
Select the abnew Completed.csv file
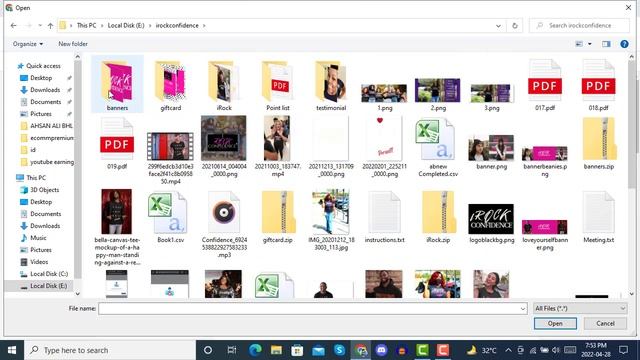point(438,147)
